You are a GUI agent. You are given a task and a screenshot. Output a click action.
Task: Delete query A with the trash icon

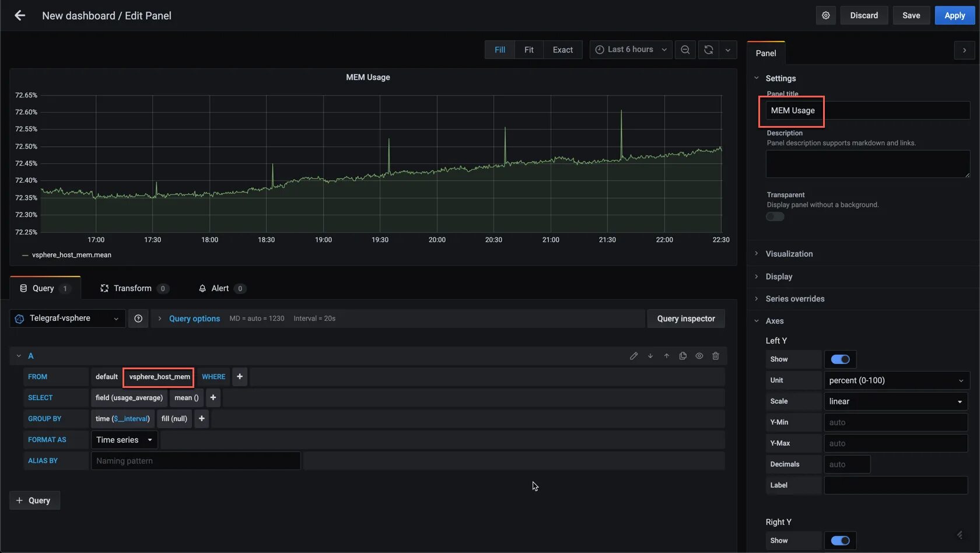tap(716, 356)
